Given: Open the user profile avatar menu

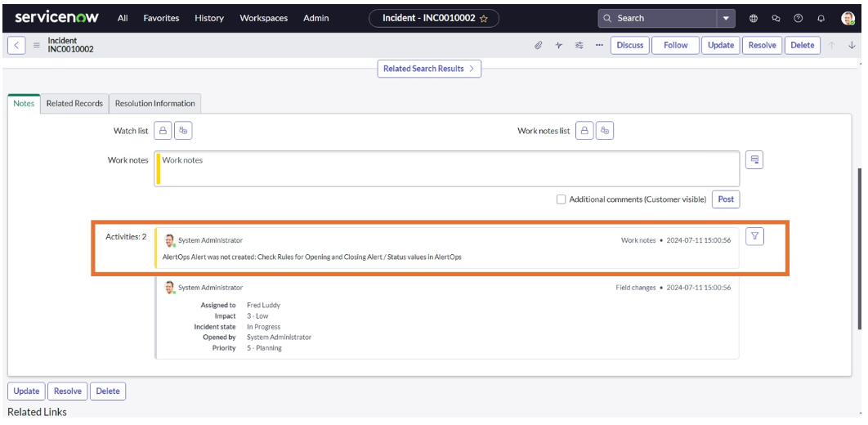Looking at the screenshot, I should 848,18.
